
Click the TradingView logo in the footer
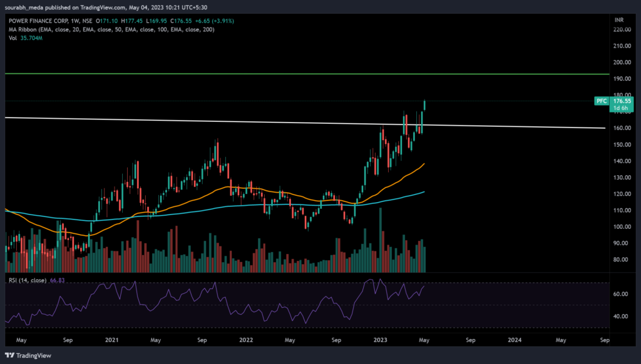click(x=28, y=355)
